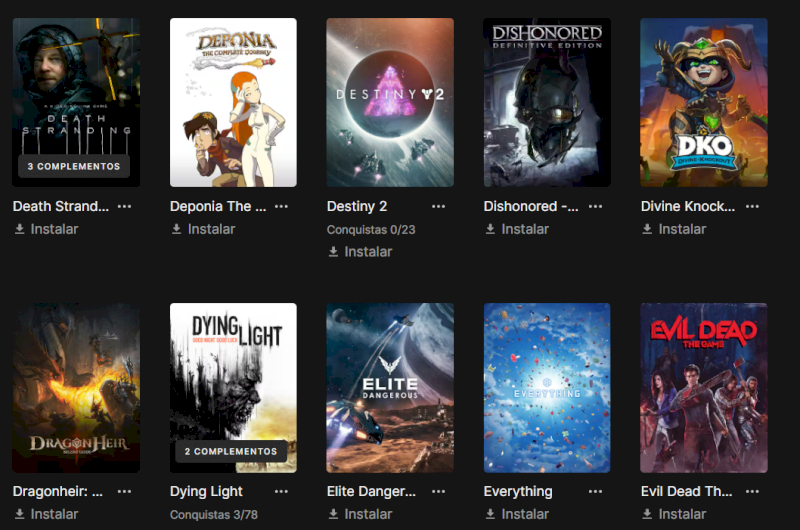Click the download icon under Evil Dead
Image resolution: width=800 pixels, height=530 pixels.
coord(647,514)
